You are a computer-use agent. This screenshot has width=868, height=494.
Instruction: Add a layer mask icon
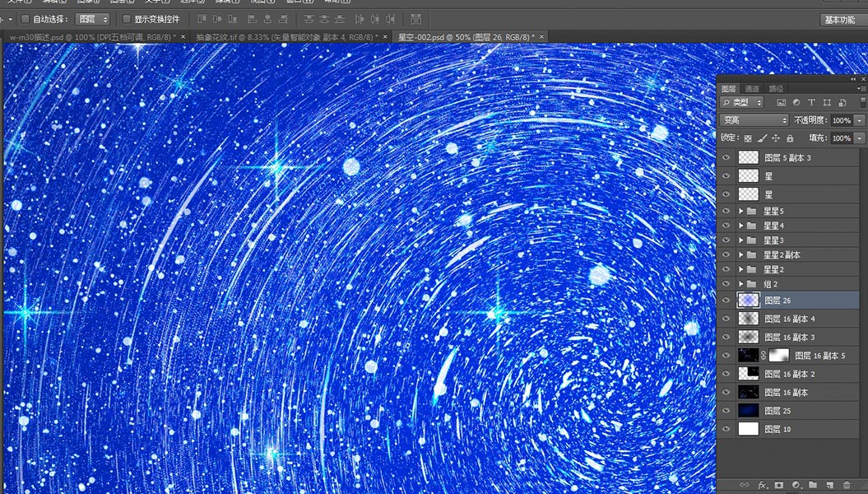coord(779,485)
